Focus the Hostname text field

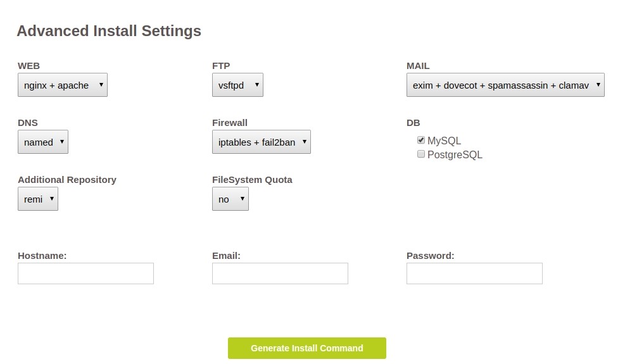pyautogui.click(x=85, y=273)
